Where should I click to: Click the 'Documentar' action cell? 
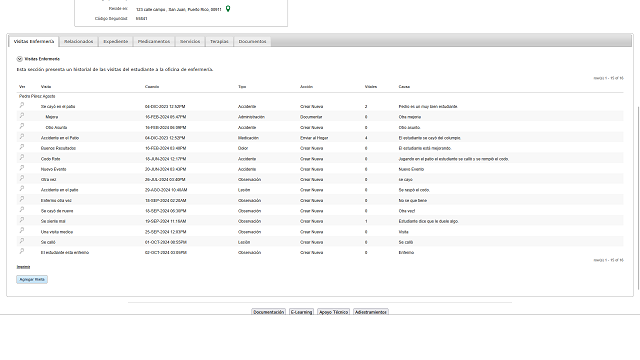(311, 117)
